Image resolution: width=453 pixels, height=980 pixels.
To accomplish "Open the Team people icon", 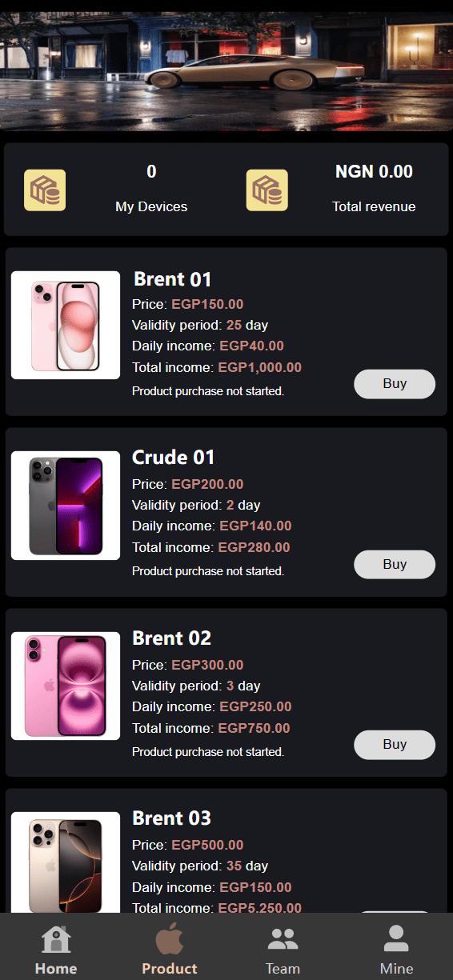I will click(283, 939).
